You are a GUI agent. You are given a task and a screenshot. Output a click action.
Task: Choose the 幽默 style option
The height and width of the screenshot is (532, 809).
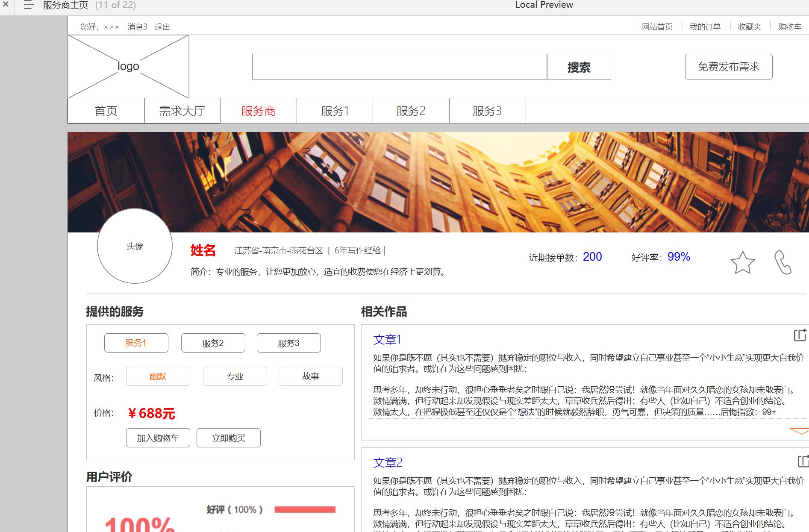(x=158, y=376)
